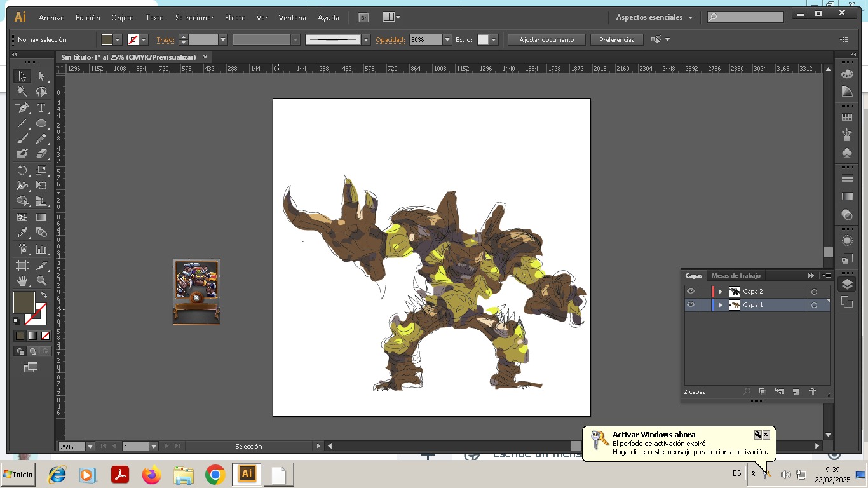Open the stroke color dropdown arrow
This screenshot has width=868, height=488.
[144, 40]
